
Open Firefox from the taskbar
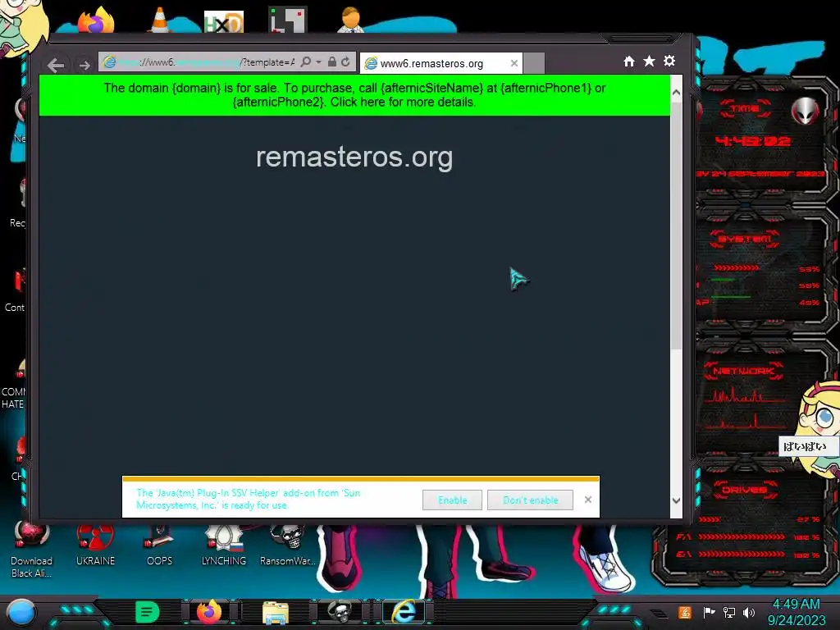[209, 612]
